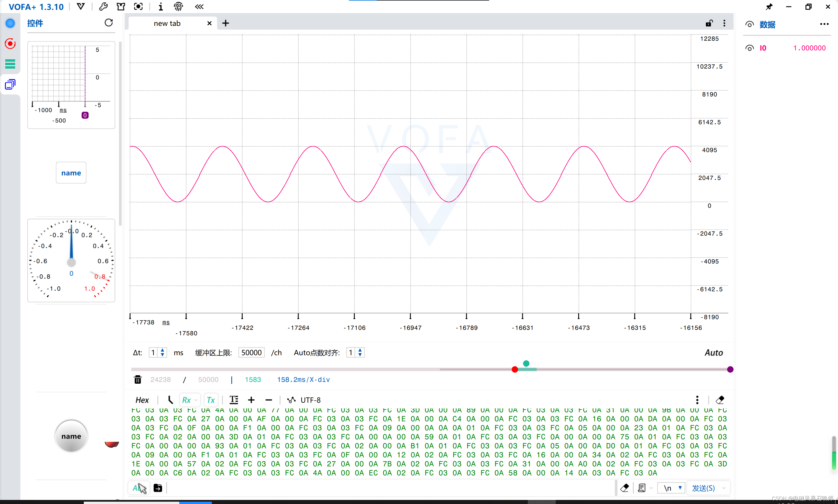Toggle Hex display mode
This screenshot has height=504, width=838.
click(x=142, y=400)
